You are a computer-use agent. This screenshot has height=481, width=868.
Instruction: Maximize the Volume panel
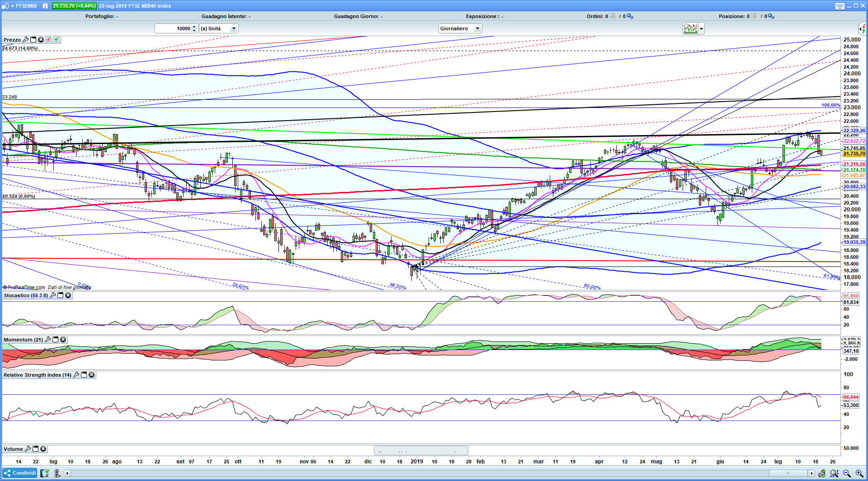point(36,449)
